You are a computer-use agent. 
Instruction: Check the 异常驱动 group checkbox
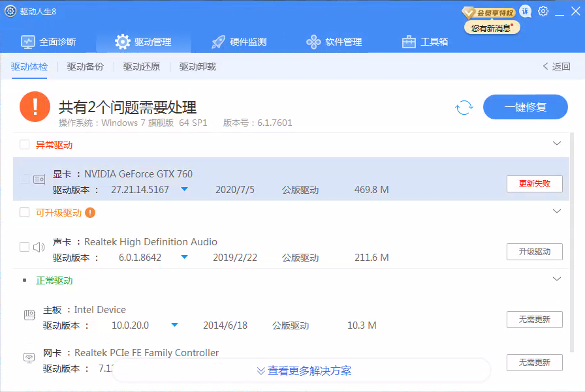point(25,145)
